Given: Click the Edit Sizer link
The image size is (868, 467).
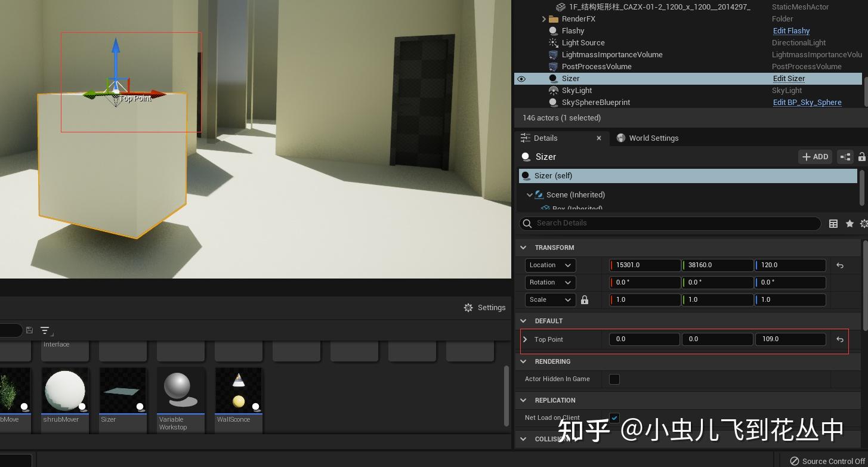Looking at the screenshot, I should click(789, 78).
